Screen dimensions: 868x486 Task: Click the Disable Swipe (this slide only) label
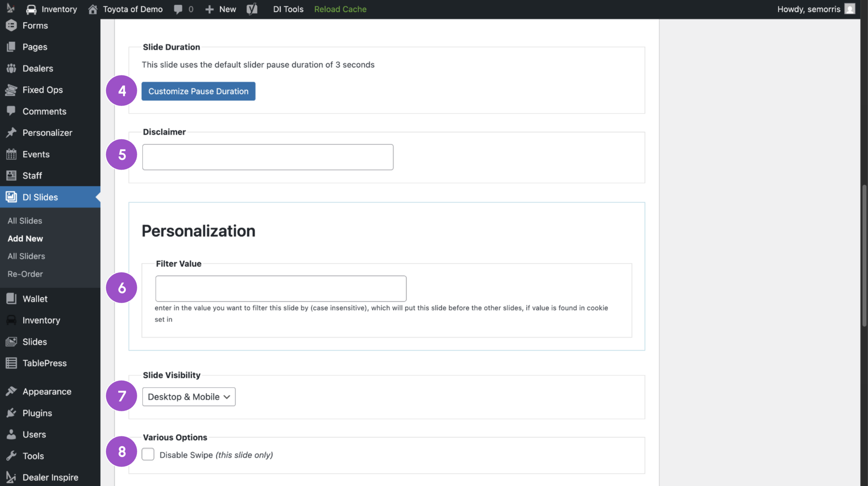(216, 454)
